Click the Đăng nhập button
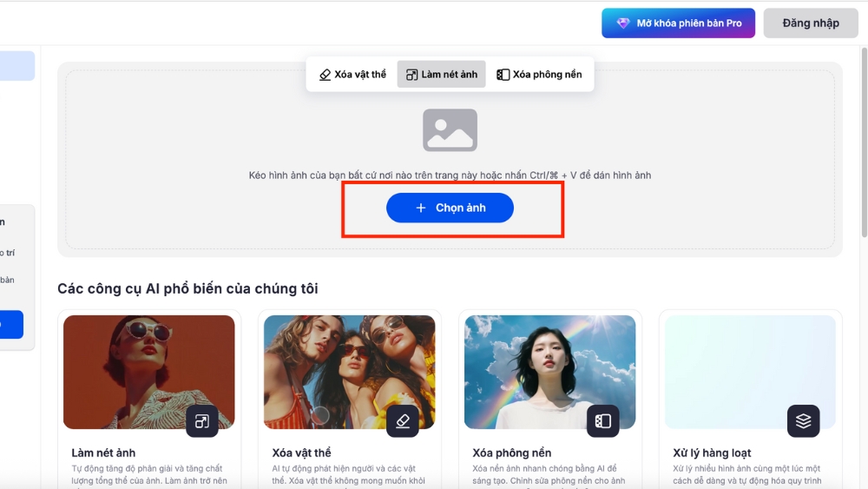The width and height of the screenshot is (868, 489). [x=811, y=23]
